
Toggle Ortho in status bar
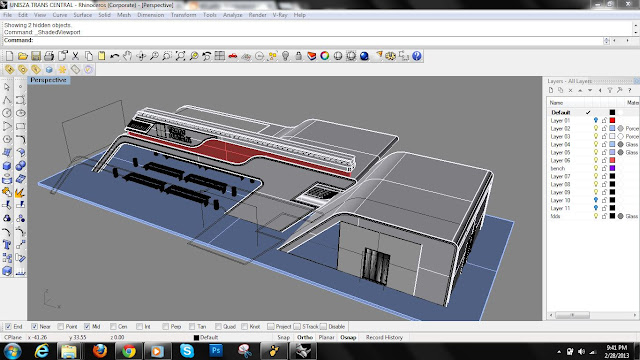click(305, 338)
